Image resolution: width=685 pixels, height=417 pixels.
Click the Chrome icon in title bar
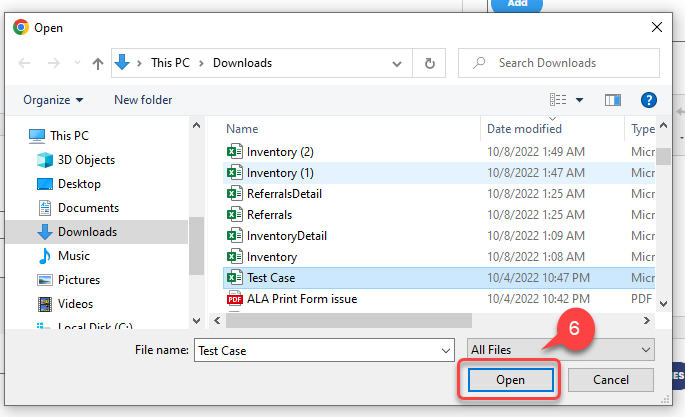[x=21, y=27]
